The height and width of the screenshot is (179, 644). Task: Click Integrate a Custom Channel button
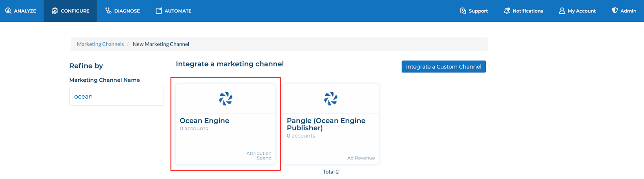tap(444, 67)
